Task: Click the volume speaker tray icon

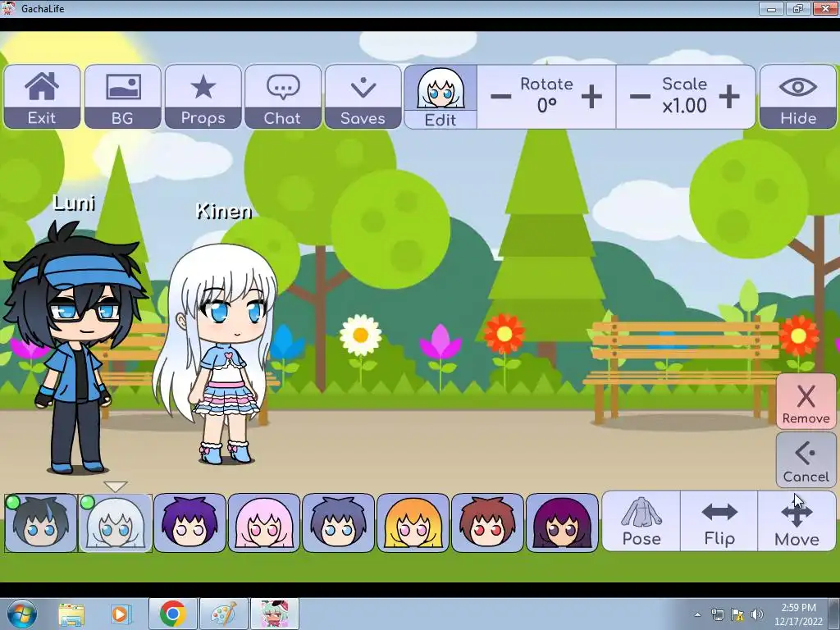Action: coord(757,614)
